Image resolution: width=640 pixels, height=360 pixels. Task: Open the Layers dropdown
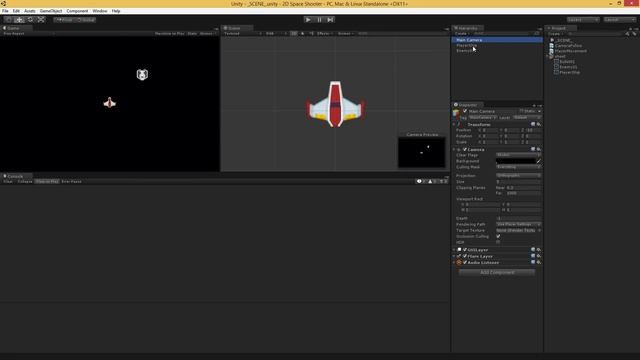[583, 20]
